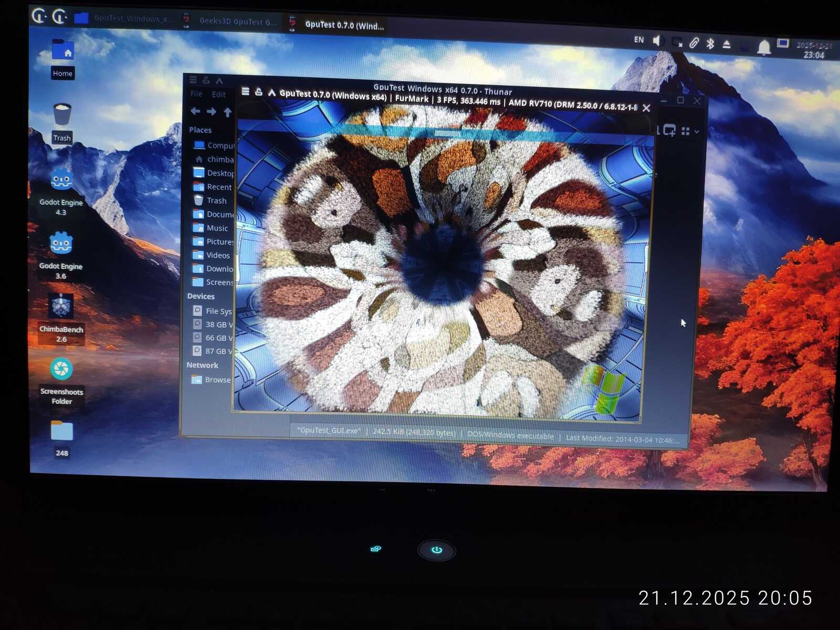Click the show-desktop screen icon in panel
840x630 pixels.
click(783, 44)
